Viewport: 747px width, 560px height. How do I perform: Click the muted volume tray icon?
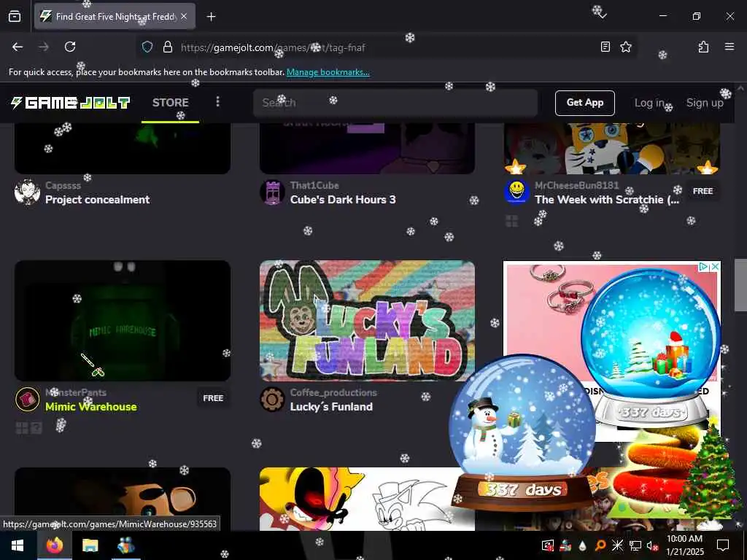pos(651,545)
